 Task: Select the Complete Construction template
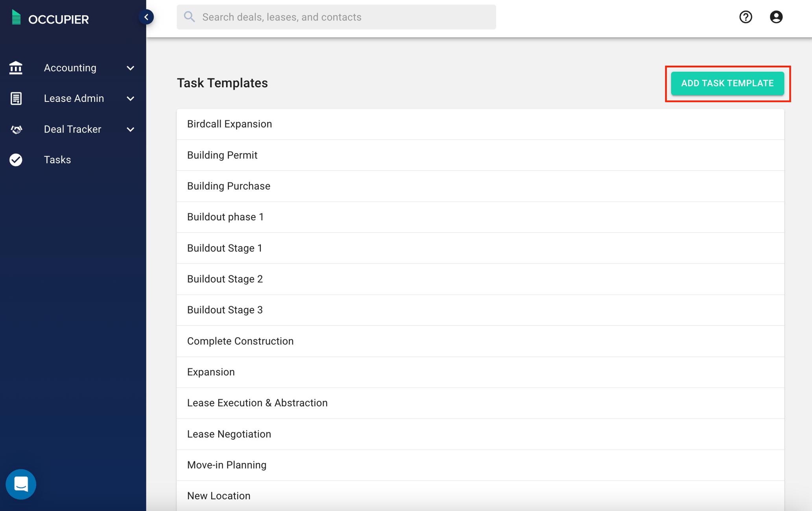click(x=240, y=341)
